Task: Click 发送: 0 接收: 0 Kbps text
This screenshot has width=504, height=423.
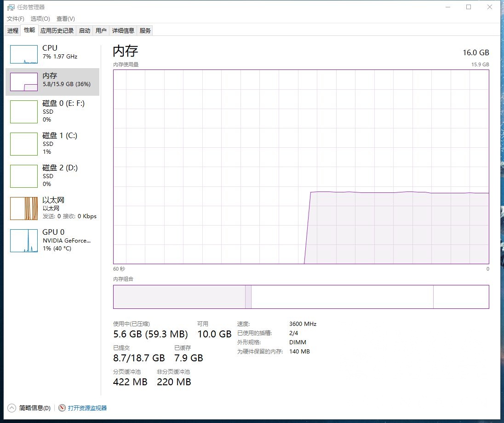Action: pyautogui.click(x=69, y=216)
